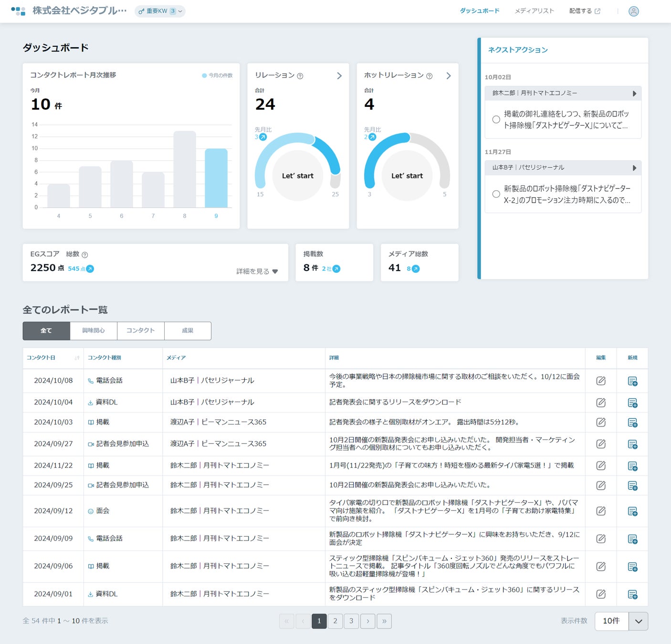Open the 重要KW dropdown in the header

click(160, 11)
